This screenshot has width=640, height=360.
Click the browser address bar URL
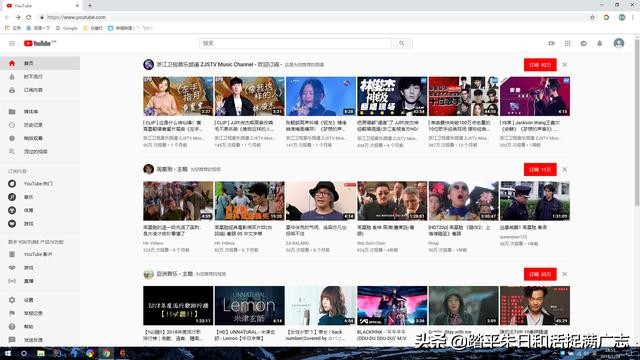click(76, 17)
